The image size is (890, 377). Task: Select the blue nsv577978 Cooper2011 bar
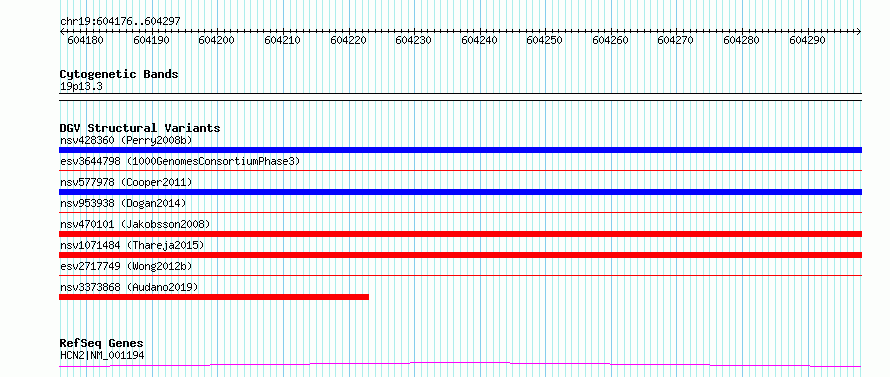[x=460, y=192]
